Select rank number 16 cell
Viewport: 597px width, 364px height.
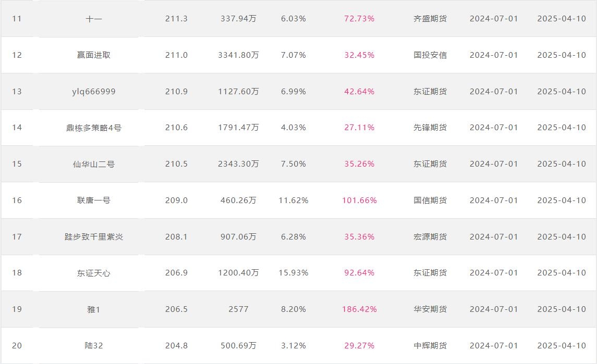point(17,200)
